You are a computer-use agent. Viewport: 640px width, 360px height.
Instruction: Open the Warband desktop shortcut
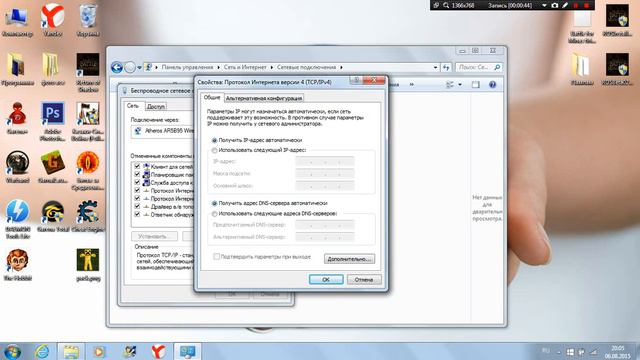[17, 167]
